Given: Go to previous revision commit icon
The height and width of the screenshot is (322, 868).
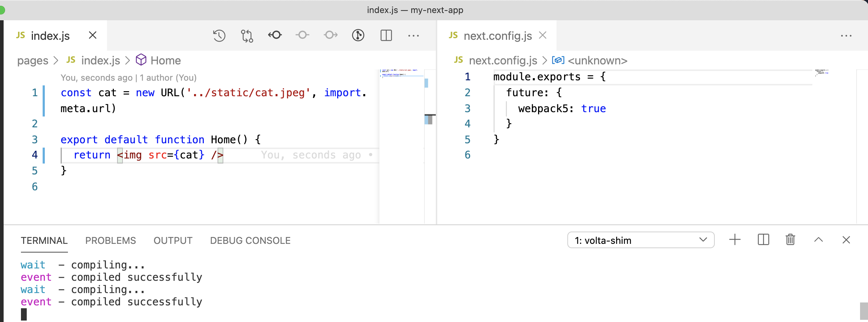Looking at the screenshot, I should click(x=275, y=35).
